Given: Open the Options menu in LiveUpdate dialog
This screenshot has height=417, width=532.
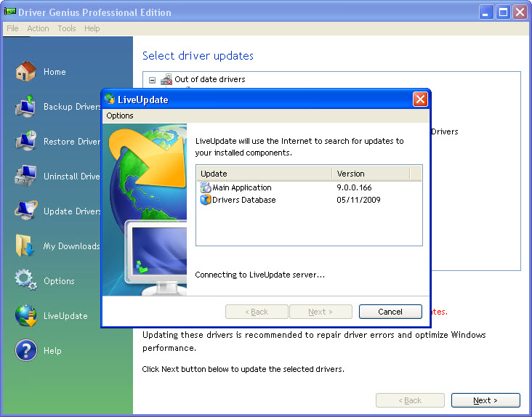Looking at the screenshot, I should (120, 116).
